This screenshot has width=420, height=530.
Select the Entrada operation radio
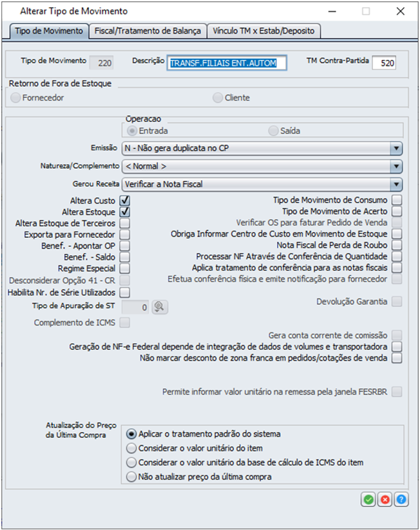point(132,130)
